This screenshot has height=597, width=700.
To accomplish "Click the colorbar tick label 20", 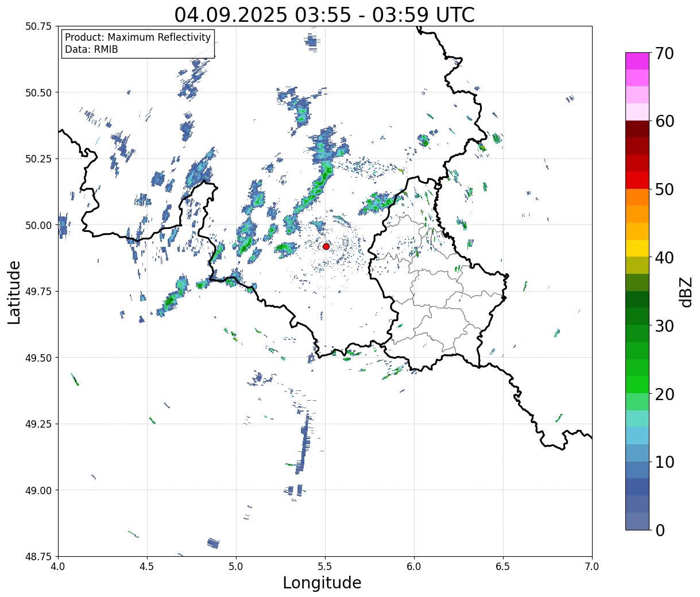I will coord(664,394).
